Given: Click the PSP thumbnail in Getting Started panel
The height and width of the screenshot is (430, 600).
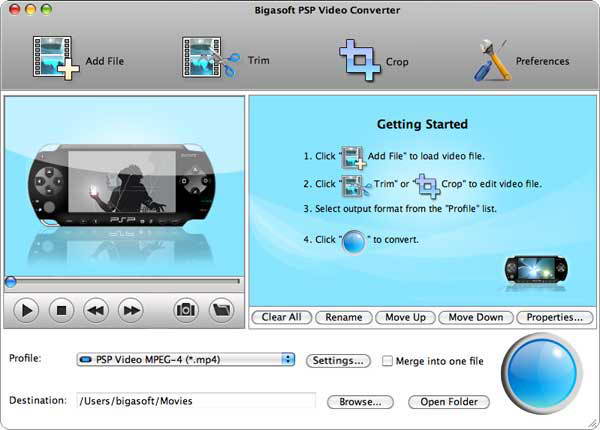Looking at the screenshot, I should coord(536,270).
